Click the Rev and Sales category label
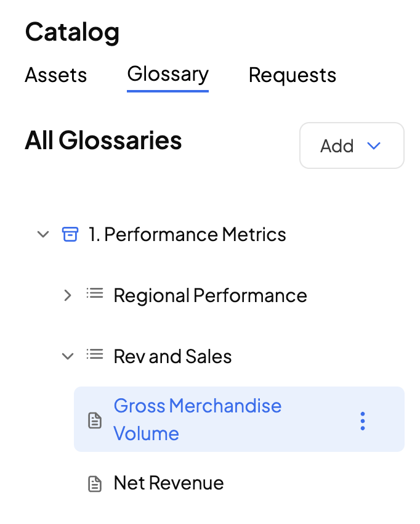This screenshot has width=420, height=524. pyautogui.click(x=173, y=356)
